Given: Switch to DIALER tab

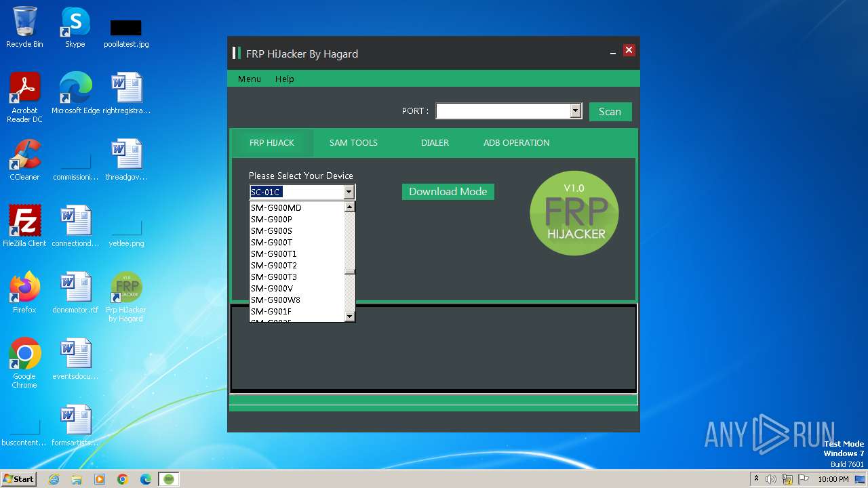Looking at the screenshot, I should tap(435, 142).
